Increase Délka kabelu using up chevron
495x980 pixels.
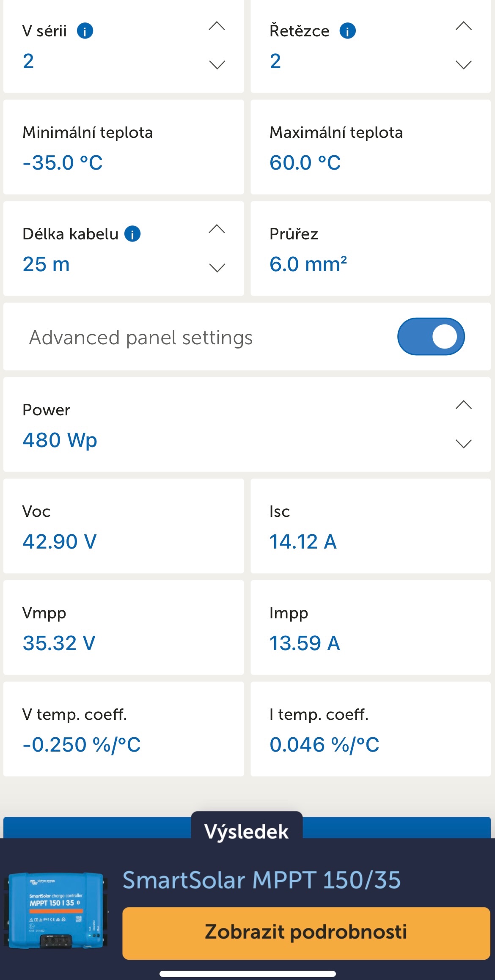pos(217,229)
